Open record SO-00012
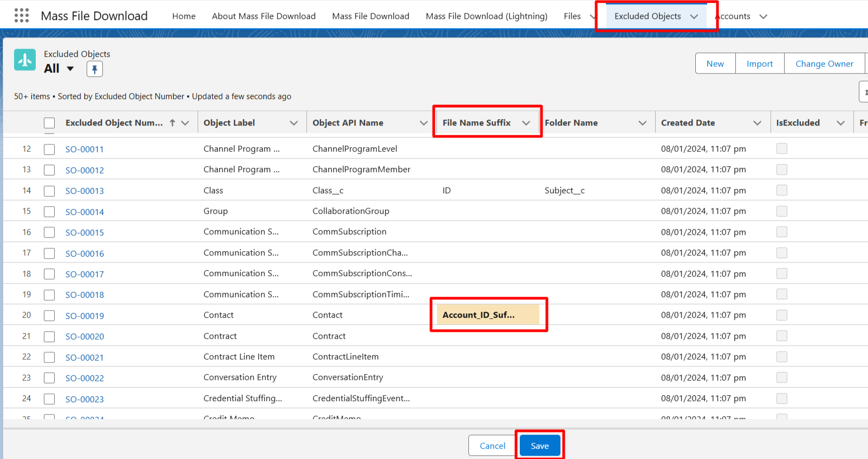This screenshot has width=868, height=459. click(x=84, y=170)
